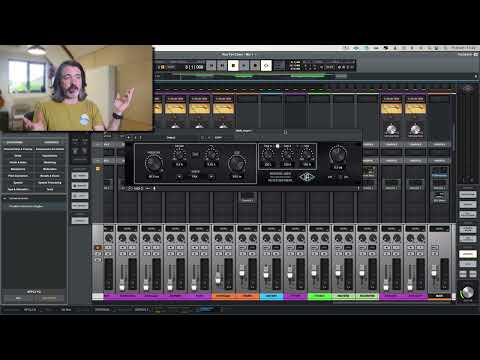Click the bar/beat counter display in the transport
Screen dimensions: 480x360
point(194,67)
